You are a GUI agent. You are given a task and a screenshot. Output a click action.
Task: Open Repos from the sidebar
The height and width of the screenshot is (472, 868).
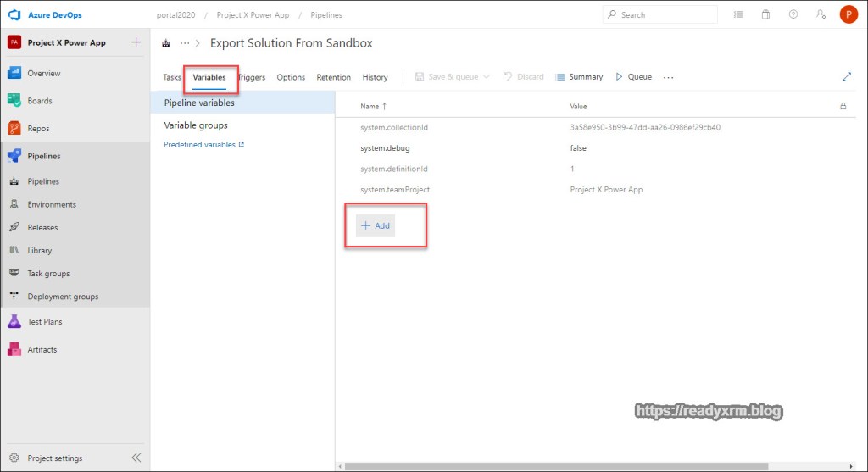tap(38, 129)
